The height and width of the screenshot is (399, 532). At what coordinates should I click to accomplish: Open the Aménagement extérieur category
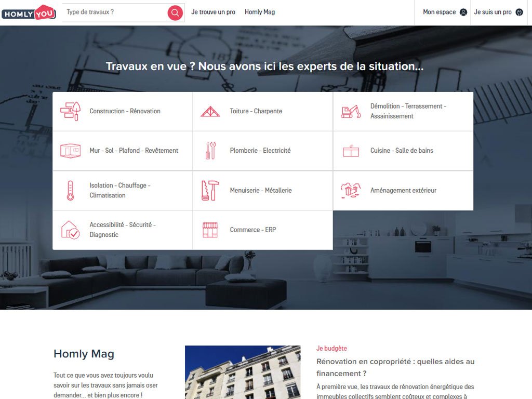[403, 190]
